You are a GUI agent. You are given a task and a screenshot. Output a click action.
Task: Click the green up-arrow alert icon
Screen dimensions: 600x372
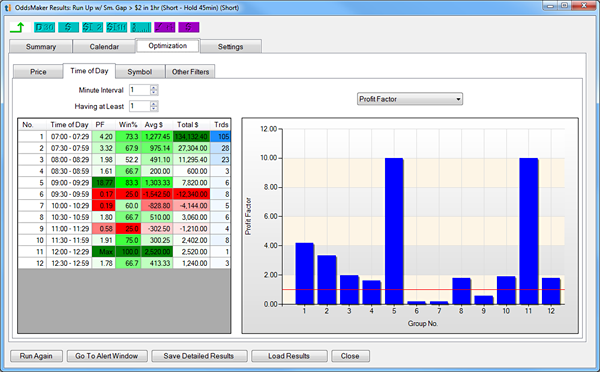point(18,27)
